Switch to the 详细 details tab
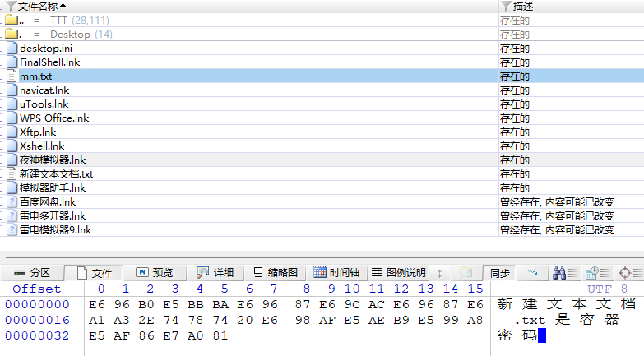Viewport: 644px width, 356px height. 215,273
